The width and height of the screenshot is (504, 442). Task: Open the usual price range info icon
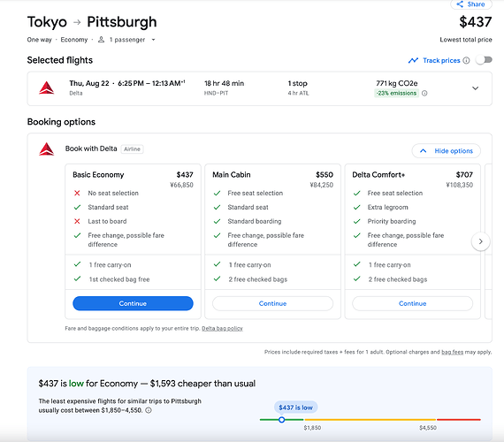point(149,410)
